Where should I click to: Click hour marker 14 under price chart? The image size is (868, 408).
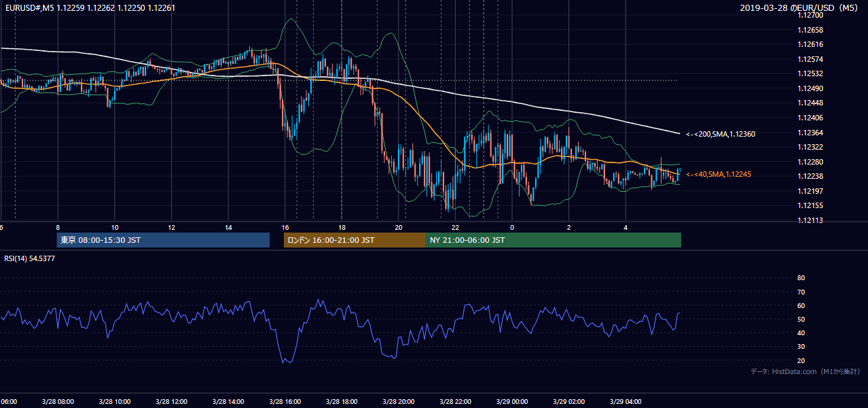228,228
